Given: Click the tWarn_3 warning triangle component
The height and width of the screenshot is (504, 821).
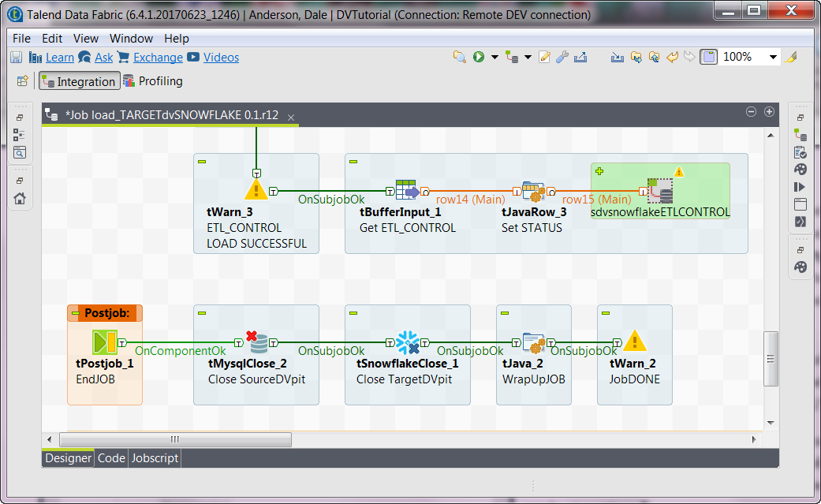Looking at the screenshot, I should (256, 190).
